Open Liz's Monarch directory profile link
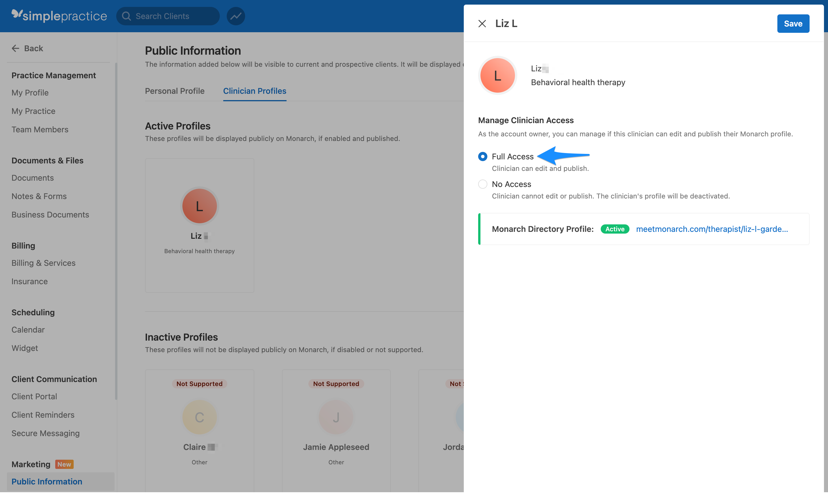The image size is (828, 504). point(712,229)
